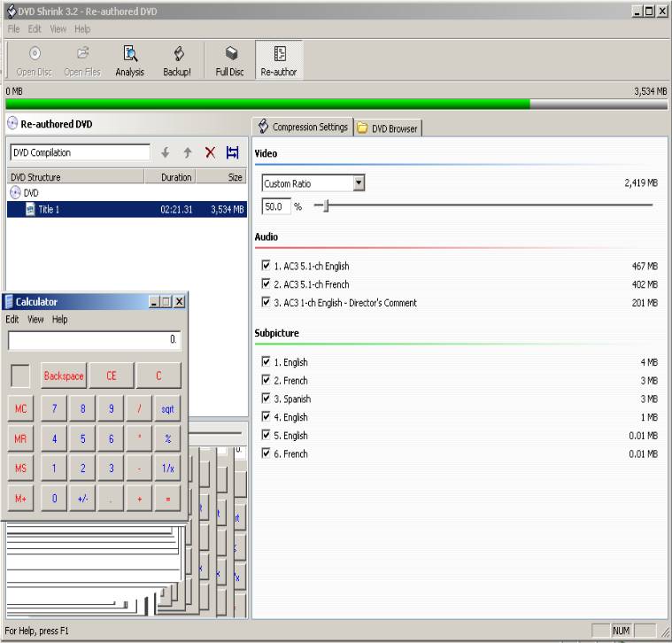The width and height of the screenshot is (672, 643).
Task: Click the CE button in Calculator
Action: (x=112, y=376)
